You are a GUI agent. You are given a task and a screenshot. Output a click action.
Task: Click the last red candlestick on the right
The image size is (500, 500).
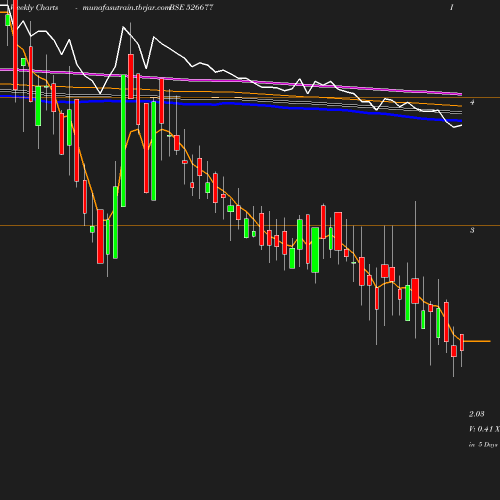(x=462, y=343)
